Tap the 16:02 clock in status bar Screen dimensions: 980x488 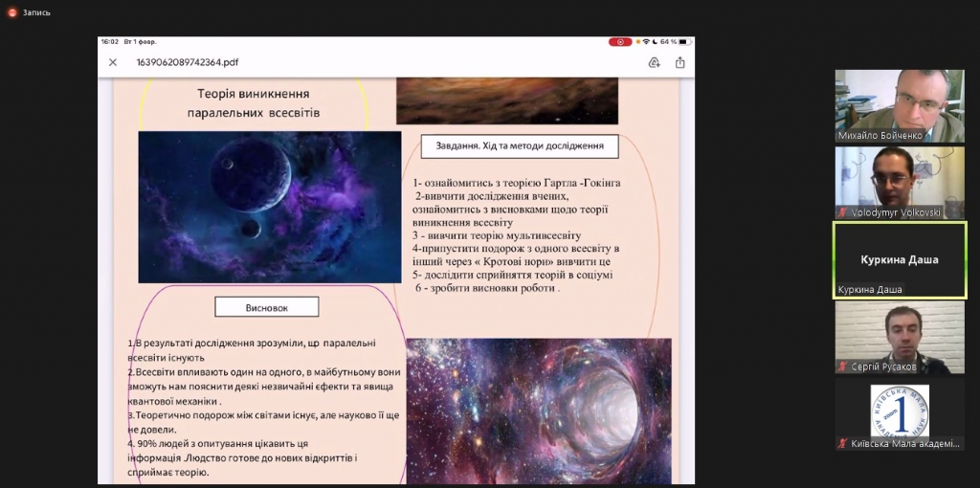[109, 42]
